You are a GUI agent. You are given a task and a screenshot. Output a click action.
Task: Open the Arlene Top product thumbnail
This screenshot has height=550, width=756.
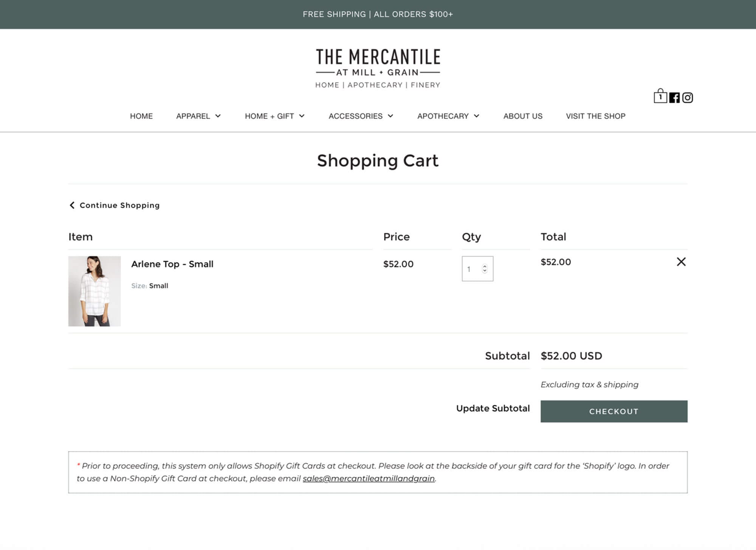pos(94,291)
